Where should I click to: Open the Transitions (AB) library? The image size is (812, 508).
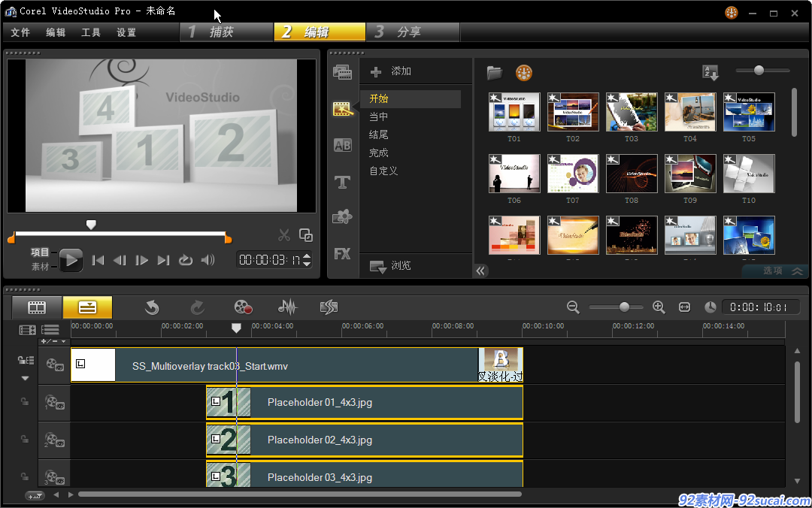click(x=342, y=146)
